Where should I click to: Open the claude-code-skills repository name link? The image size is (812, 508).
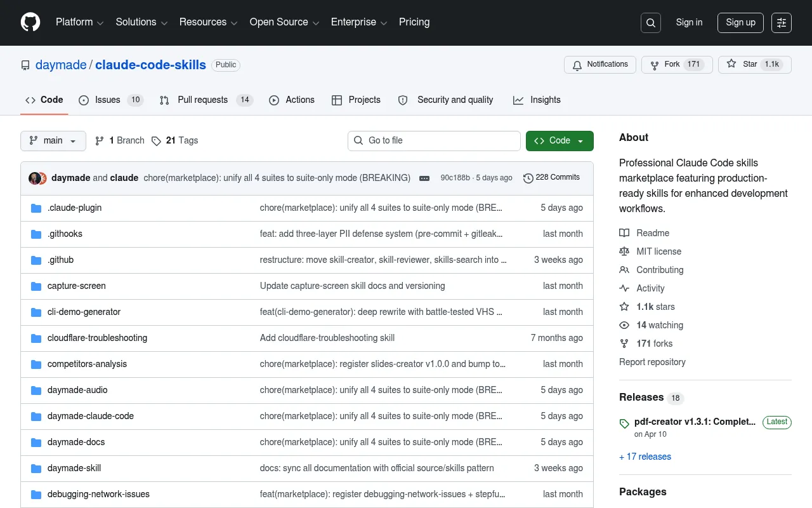(150, 65)
